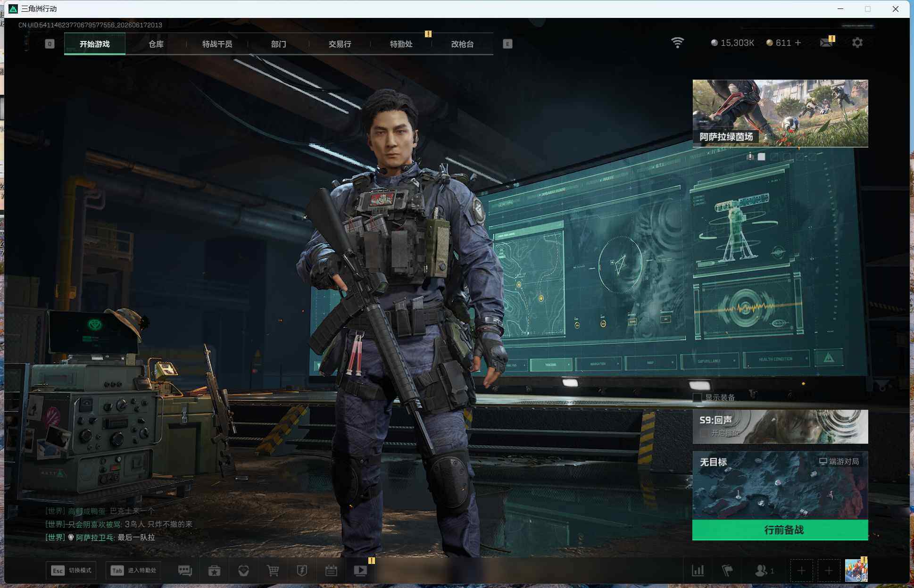Screen dimensions: 914x588
Task: Open the shopping cart icon
Action: [273, 571]
